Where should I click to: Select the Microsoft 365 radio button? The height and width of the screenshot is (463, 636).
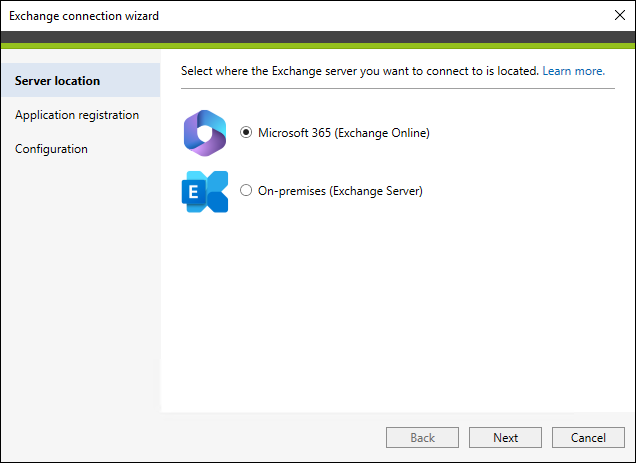246,132
